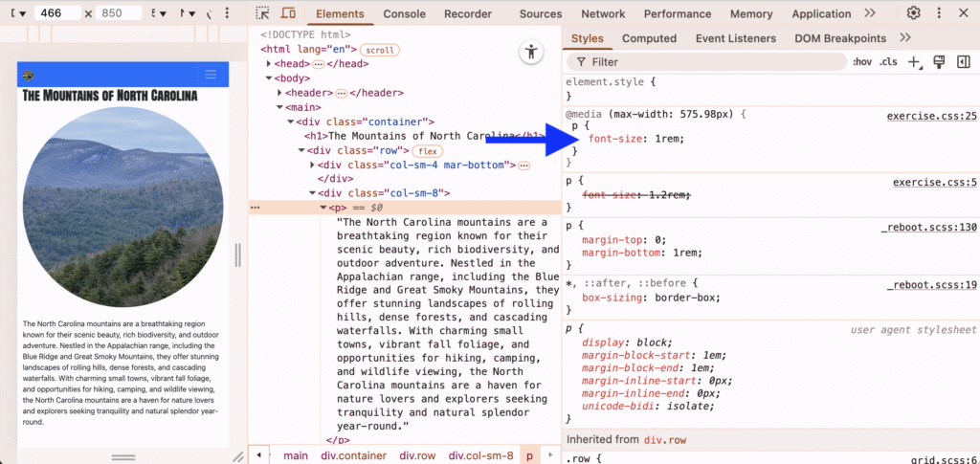Viewport: 980px width, 464px height.
Task: Select div.col-sm-8 in the breadcrumb bar
Action: [481, 456]
